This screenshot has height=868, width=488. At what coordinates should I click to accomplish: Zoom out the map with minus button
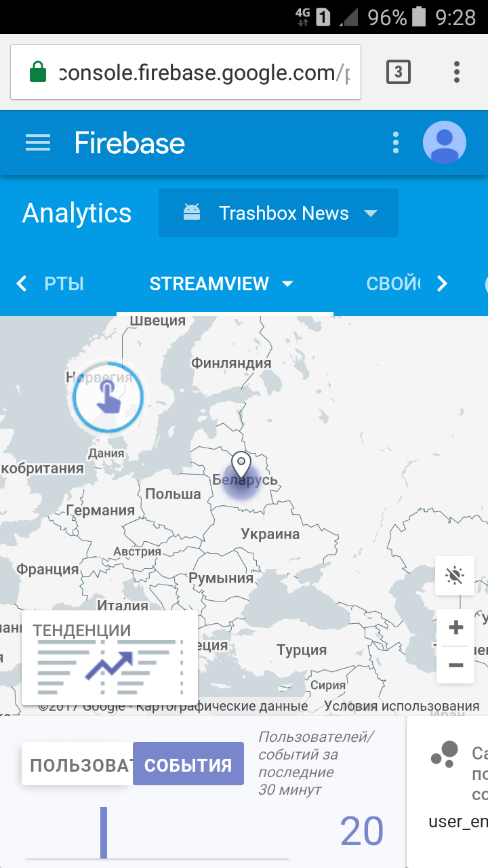[455, 665]
